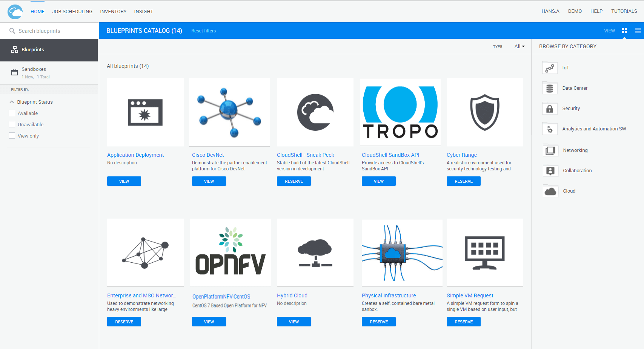Select Analytics and Automation SW label
Image resolution: width=644 pixels, height=349 pixels.
tap(594, 129)
